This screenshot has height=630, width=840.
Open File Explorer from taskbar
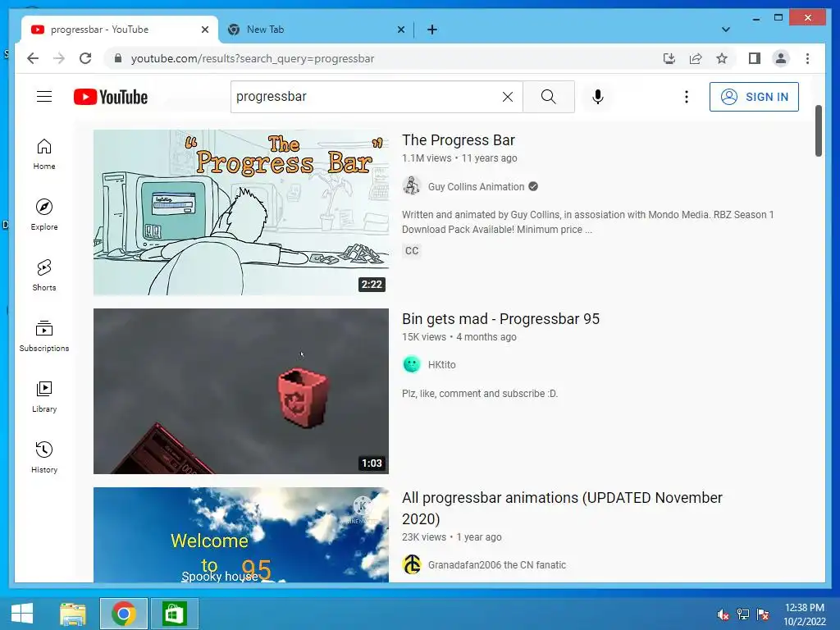(x=73, y=614)
